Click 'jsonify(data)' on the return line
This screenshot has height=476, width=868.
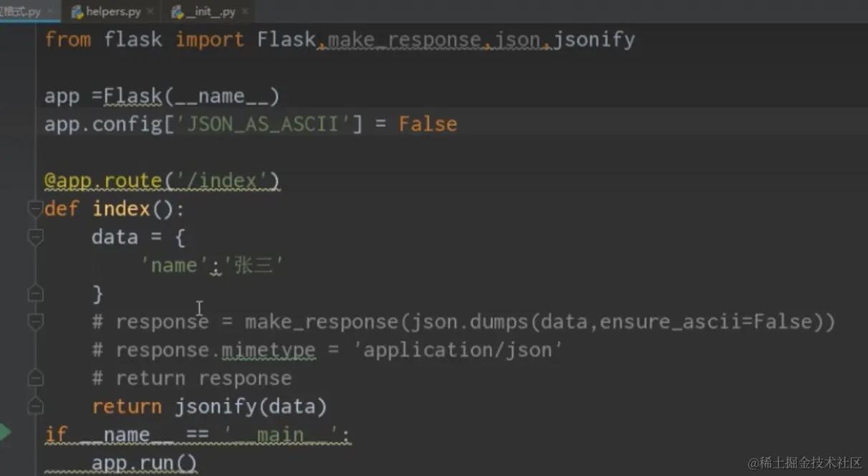tap(251, 406)
